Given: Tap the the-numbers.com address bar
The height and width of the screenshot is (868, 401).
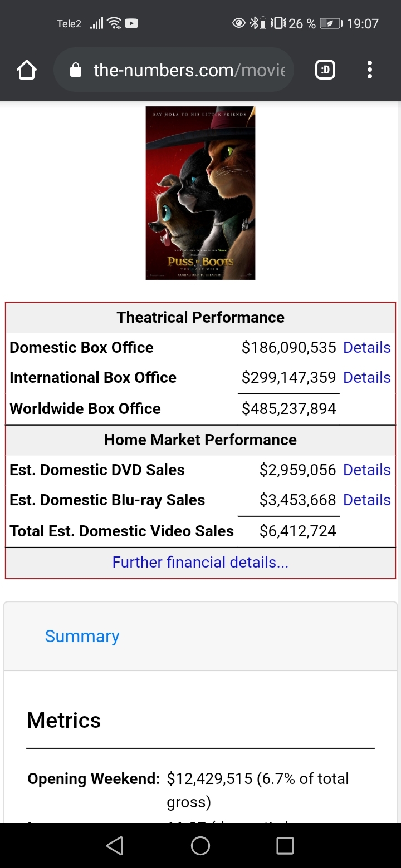Looking at the screenshot, I should pyautogui.click(x=189, y=70).
